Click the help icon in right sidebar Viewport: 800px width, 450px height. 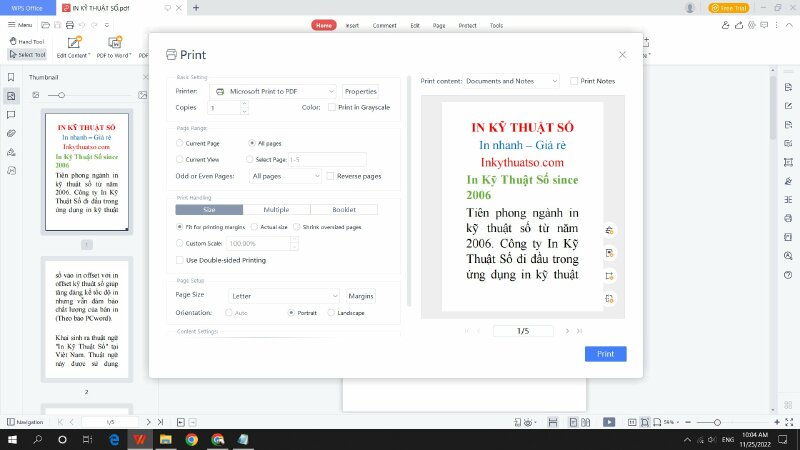coord(788,275)
